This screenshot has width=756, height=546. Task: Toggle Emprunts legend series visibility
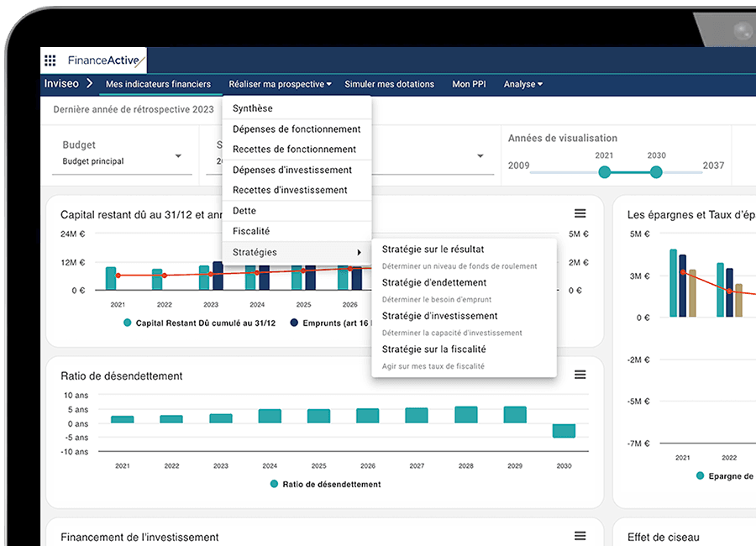pos(330,323)
